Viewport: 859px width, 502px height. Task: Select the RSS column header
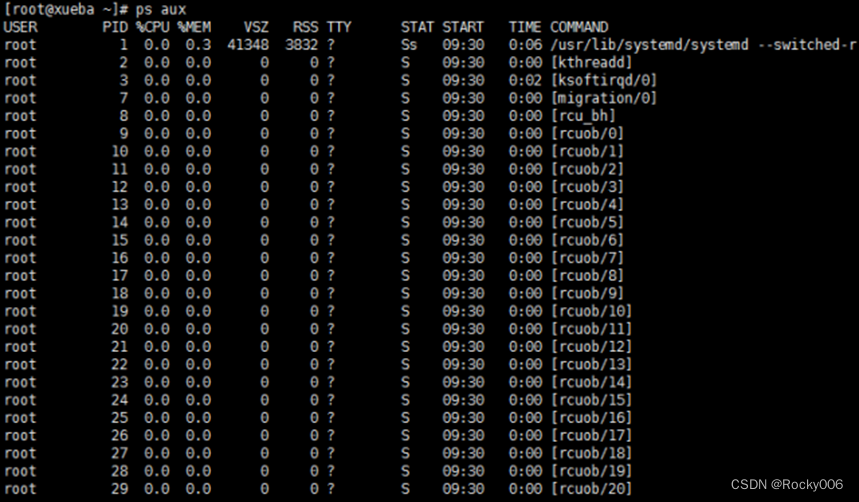[x=306, y=27]
